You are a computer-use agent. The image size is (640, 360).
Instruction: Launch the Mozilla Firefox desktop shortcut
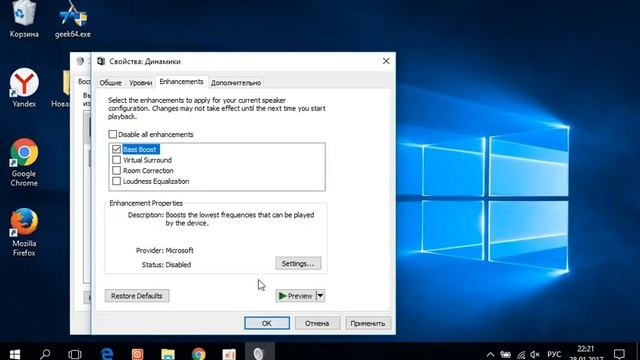click(x=24, y=232)
